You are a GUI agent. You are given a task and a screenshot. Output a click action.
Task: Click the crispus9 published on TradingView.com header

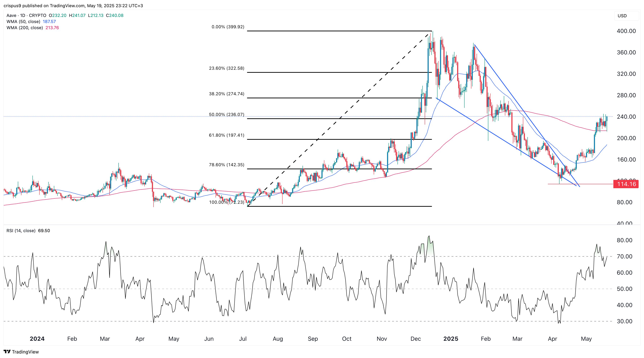73,6
